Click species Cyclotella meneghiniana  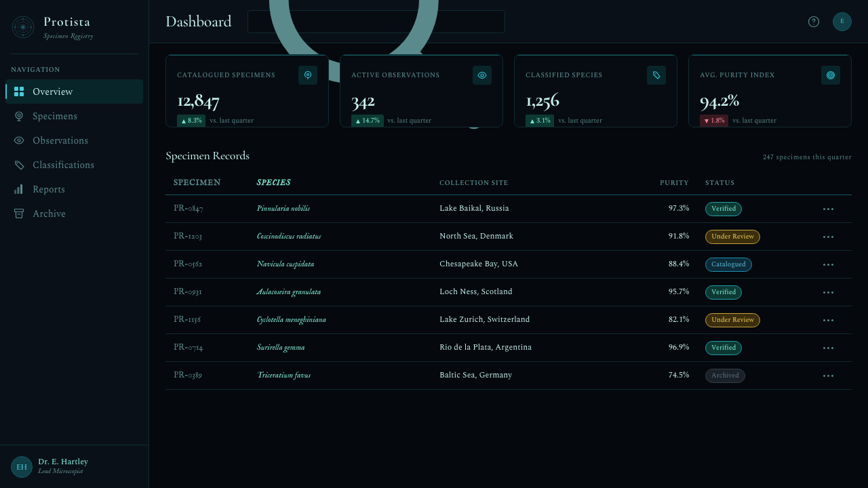(292, 319)
